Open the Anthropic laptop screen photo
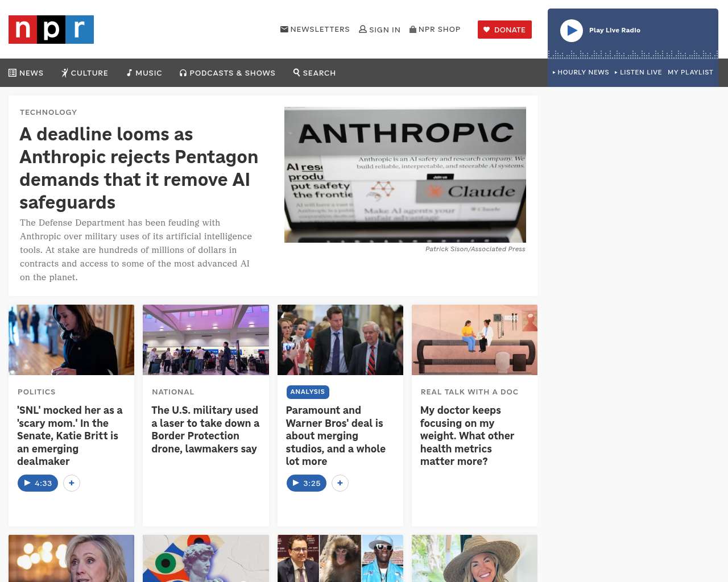The height and width of the screenshot is (582, 728). 405,174
